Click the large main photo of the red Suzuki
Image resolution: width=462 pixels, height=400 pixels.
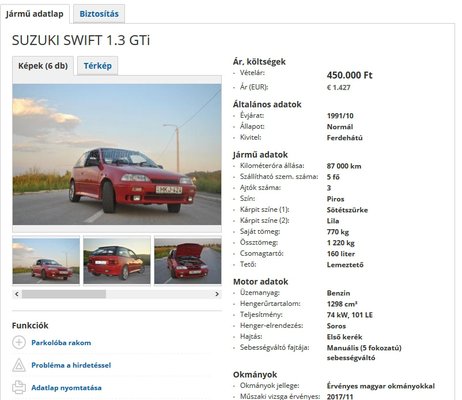pyautogui.click(x=117, y=154)
